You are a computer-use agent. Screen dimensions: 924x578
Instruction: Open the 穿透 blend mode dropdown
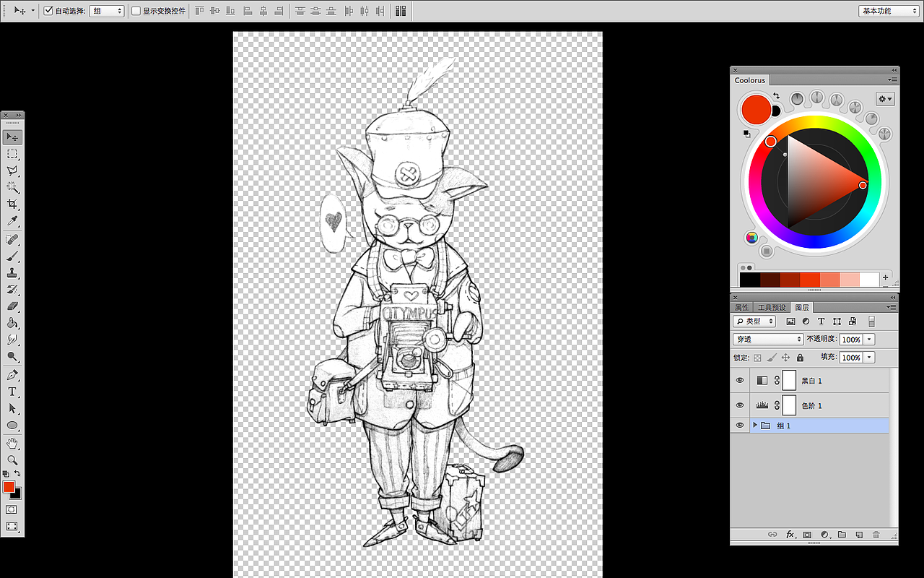768,339
